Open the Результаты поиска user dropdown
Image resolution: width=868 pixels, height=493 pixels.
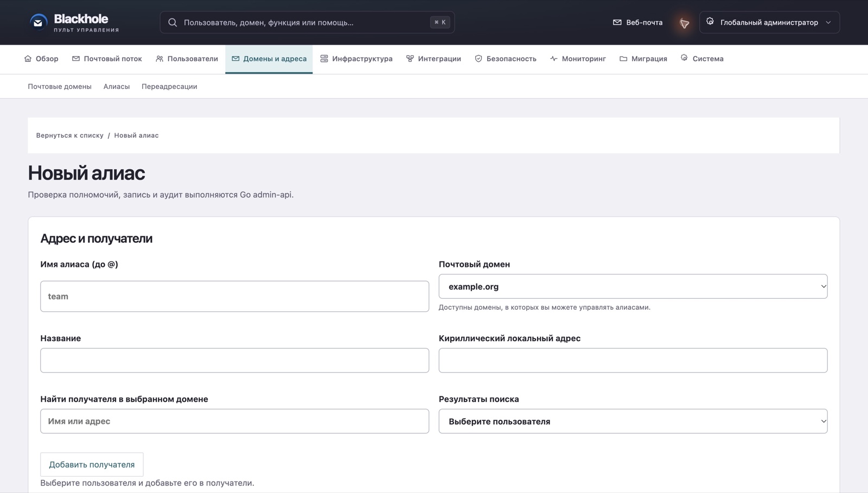633,421
